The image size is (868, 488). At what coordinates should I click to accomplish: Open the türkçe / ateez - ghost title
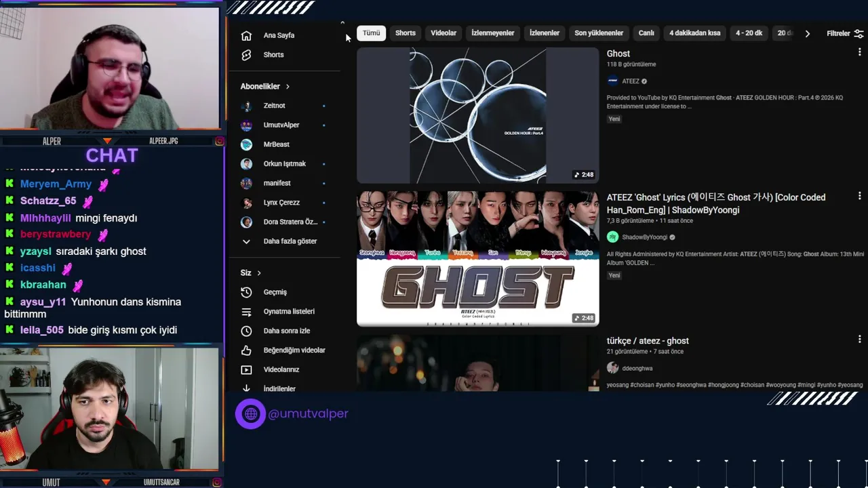pos(648,341)
